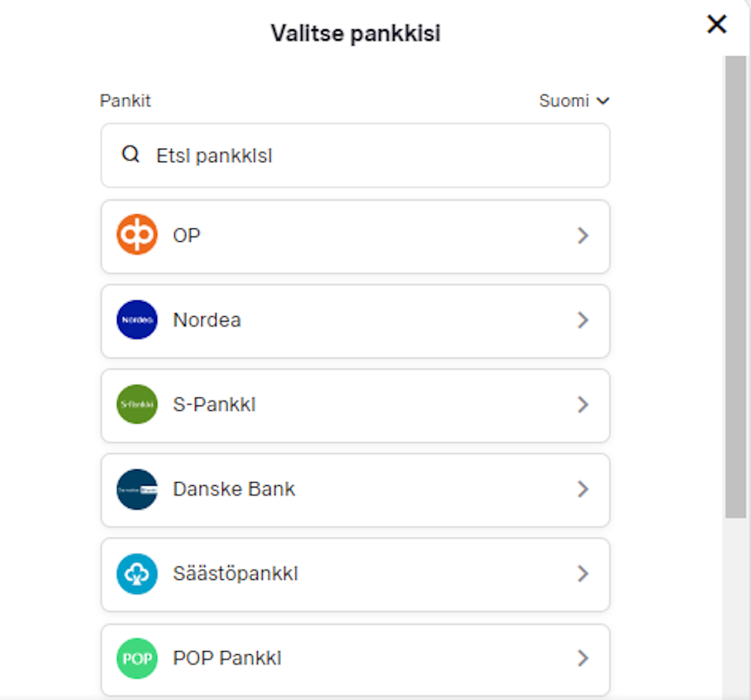
Task: Click the Danske Bank logo icon
Action: (x=137, y=490)
